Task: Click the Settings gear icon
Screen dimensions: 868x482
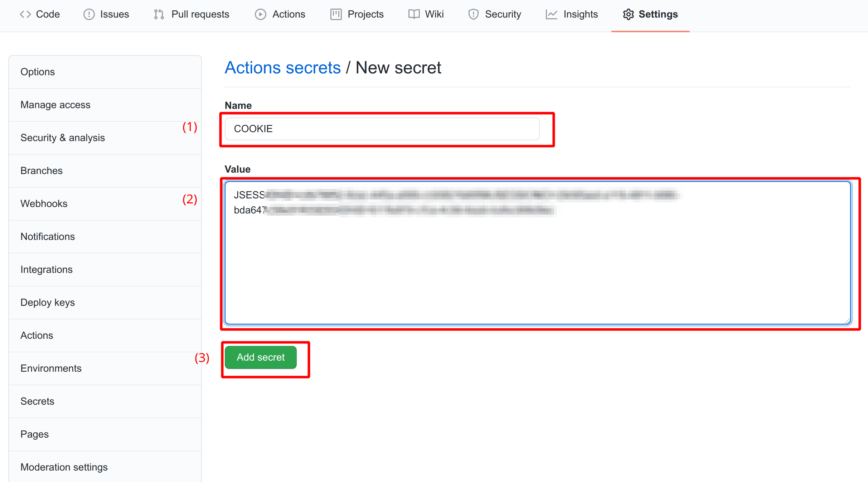Action: coord(628,14)
